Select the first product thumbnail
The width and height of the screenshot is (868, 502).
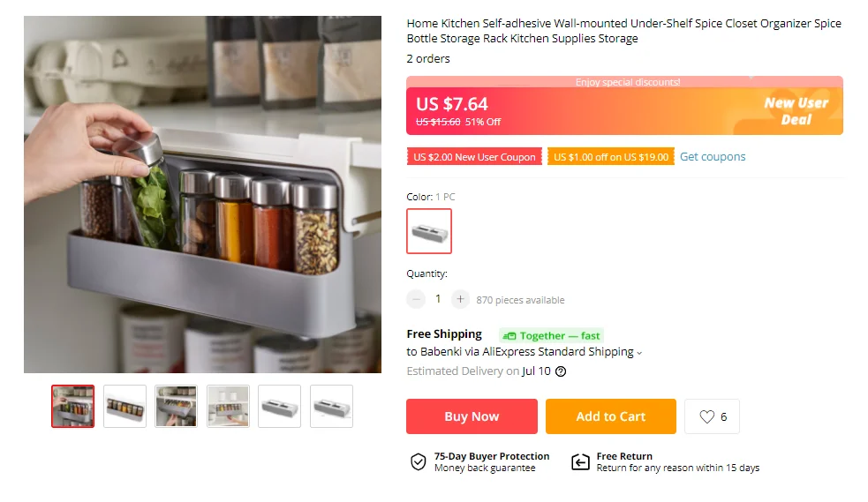coord(72,406)
